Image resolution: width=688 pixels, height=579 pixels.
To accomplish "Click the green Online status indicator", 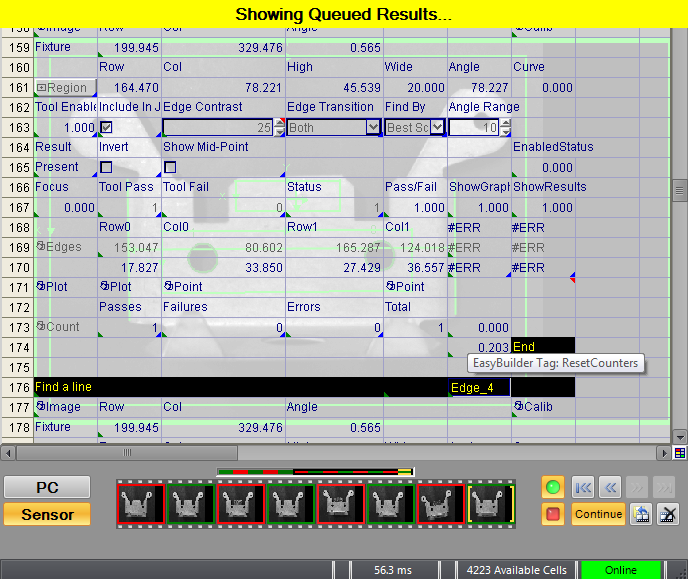I will tap(620, 570).
